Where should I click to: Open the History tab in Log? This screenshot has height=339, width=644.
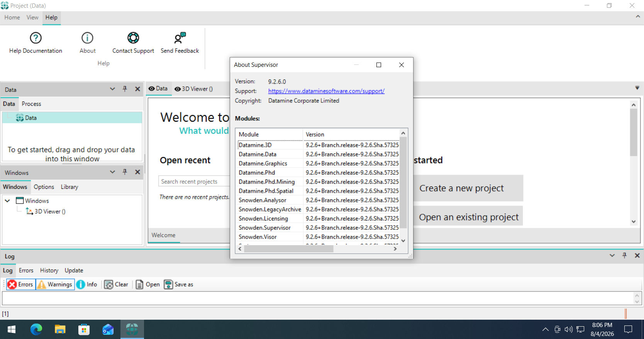click(x=49, y=270)
